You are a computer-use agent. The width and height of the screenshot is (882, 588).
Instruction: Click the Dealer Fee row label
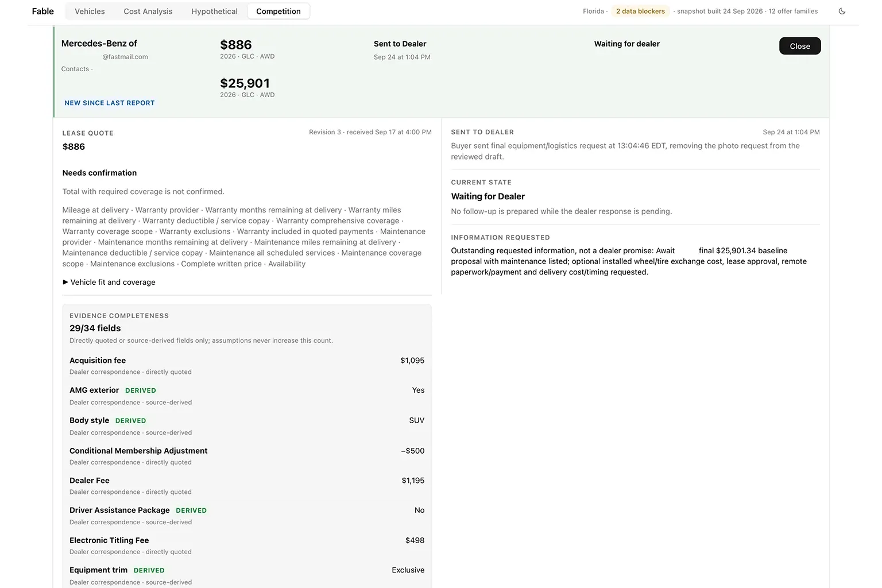90,481
